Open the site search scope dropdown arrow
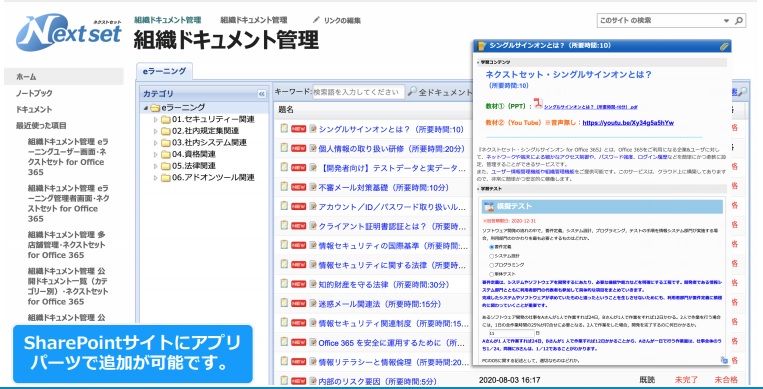Image resolution: width=763 pixels, height=389 pixels. click(x=727, y=21)
